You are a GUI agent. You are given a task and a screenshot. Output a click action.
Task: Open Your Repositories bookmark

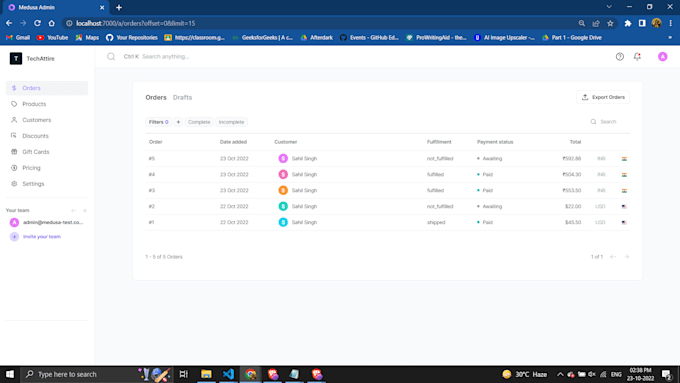click(132, 38)
